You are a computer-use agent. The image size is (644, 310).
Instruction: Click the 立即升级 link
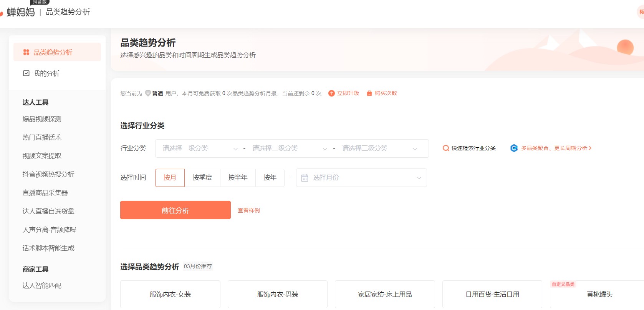[x=348, y=93]
